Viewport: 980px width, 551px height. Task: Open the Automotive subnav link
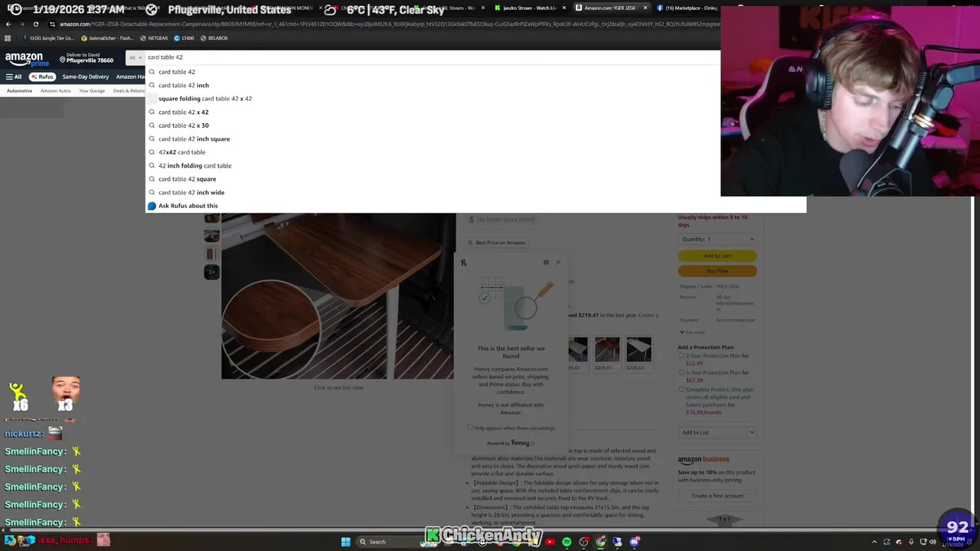click(x=19, y=91)
